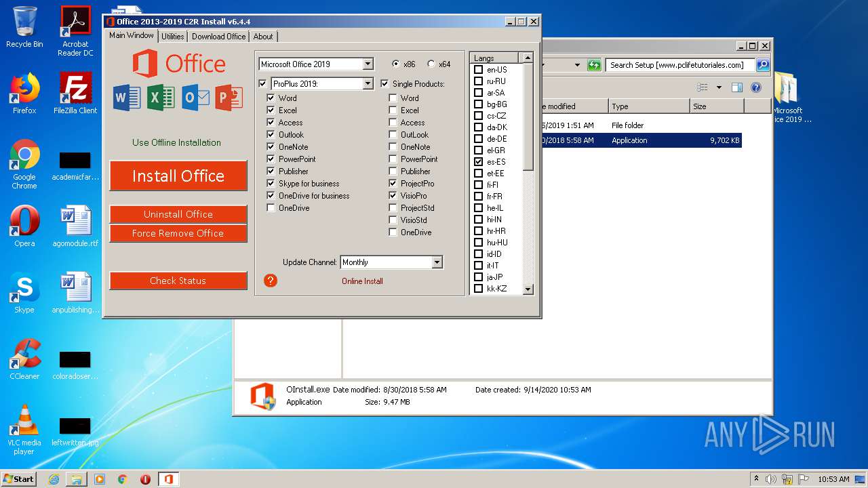Open Explorer view options dropdown arrow
868x488 pixels.
719,87
